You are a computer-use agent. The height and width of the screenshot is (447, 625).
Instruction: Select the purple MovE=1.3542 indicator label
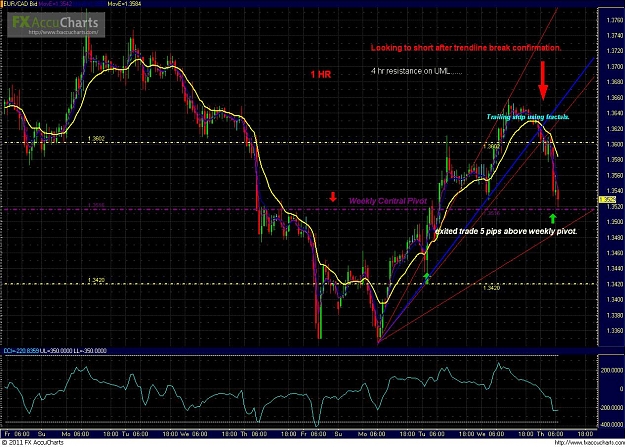(x=55, y=4)
